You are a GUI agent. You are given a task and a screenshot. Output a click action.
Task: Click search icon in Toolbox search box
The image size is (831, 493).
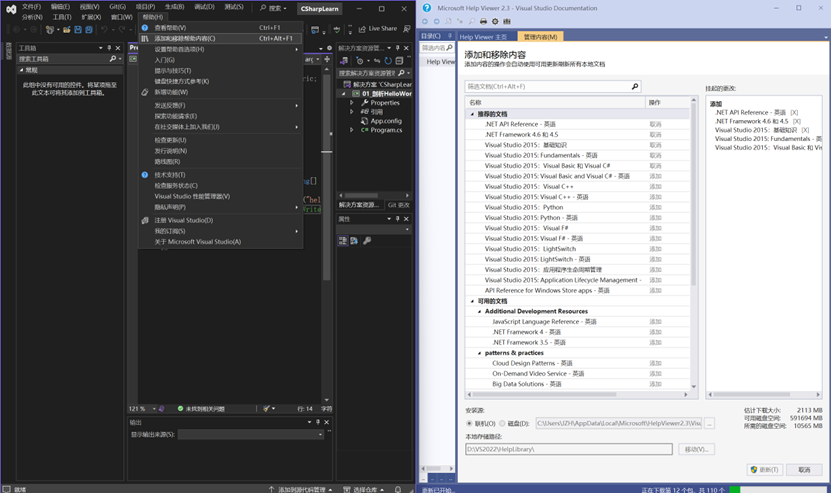point(112,59)
